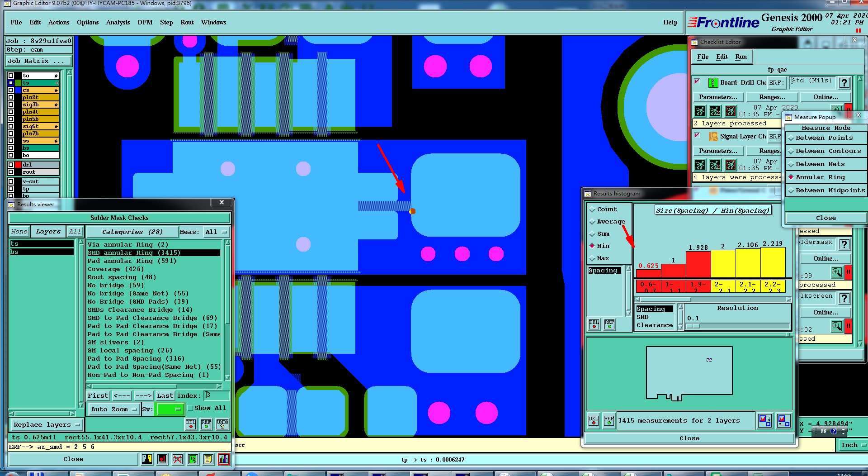868x476 pixels.
Task: Open the Actions menu
Action: [x=59, y=23]
